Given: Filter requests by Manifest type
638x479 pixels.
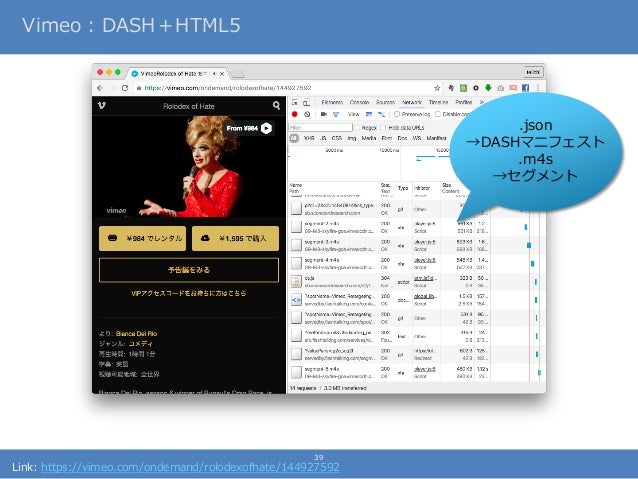Looking at the screenshot, I should pos(436,138).
